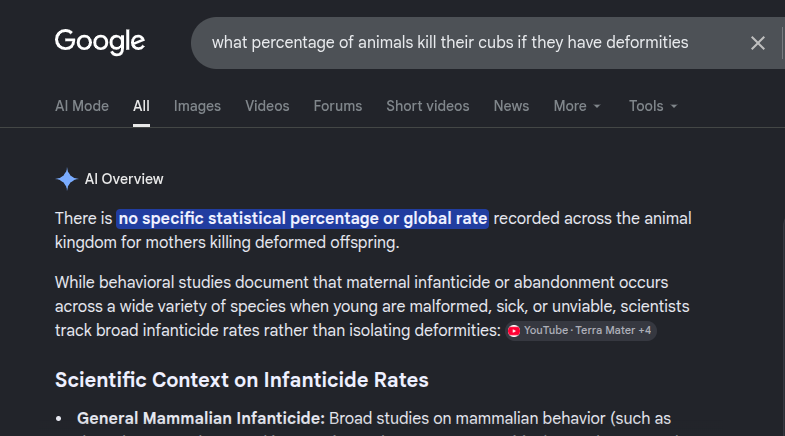Open the Forums tab
The width and height of the screenshot is (785, 436).
pos(337,106)
